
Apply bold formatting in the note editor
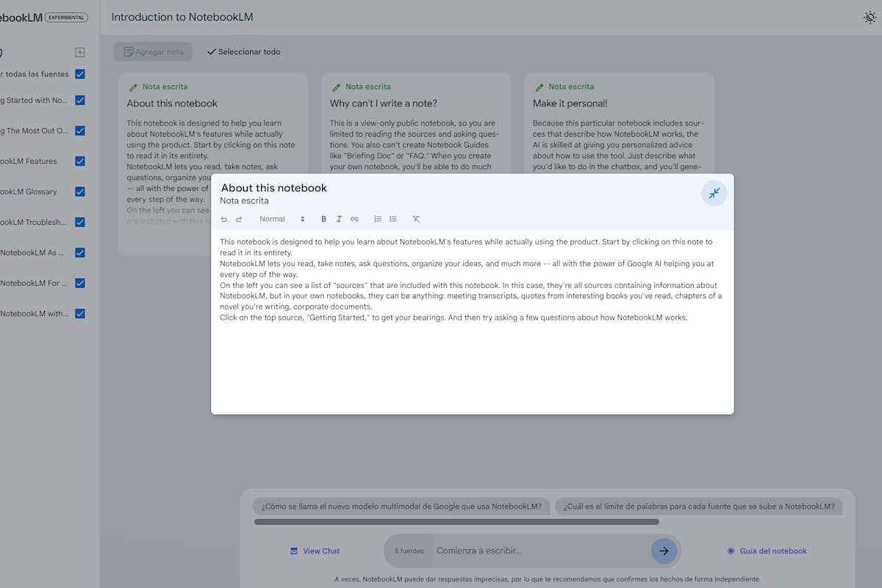[323, 218]
